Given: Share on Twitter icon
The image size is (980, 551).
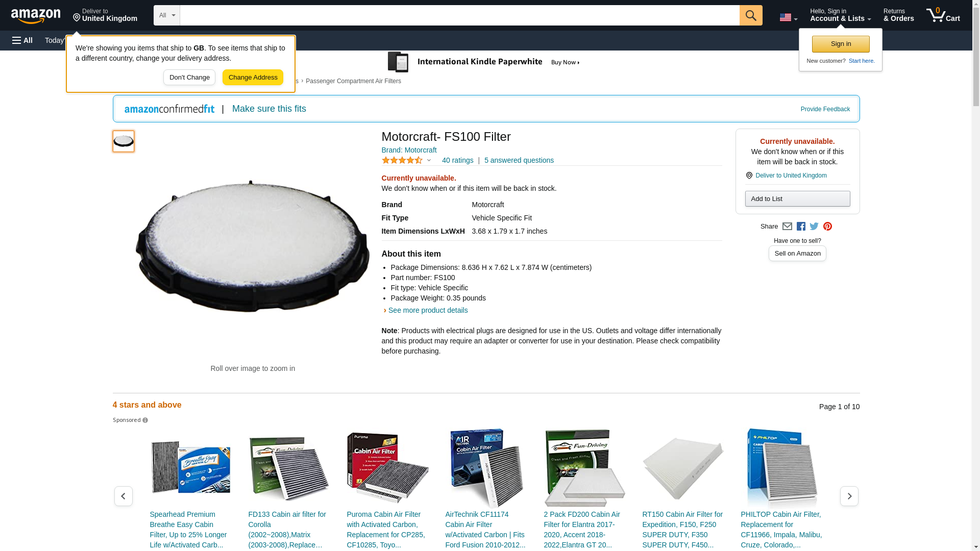Looking at the screenshot, I should click(814, 227).
